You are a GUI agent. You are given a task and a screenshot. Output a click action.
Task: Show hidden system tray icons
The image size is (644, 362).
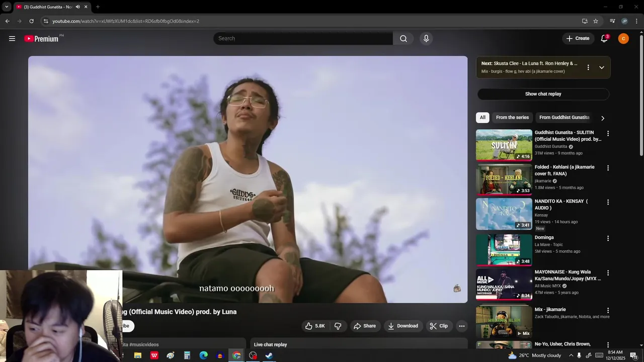click(x=571, y=355)
